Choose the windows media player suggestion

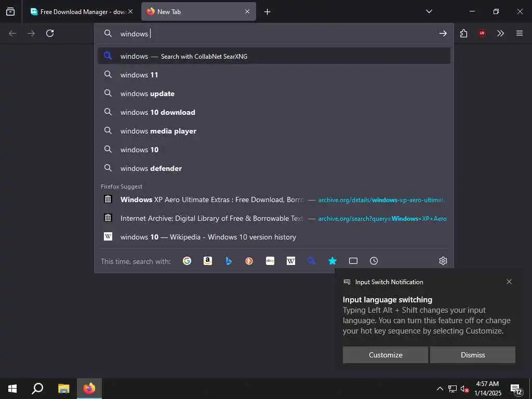pos(274,130)
